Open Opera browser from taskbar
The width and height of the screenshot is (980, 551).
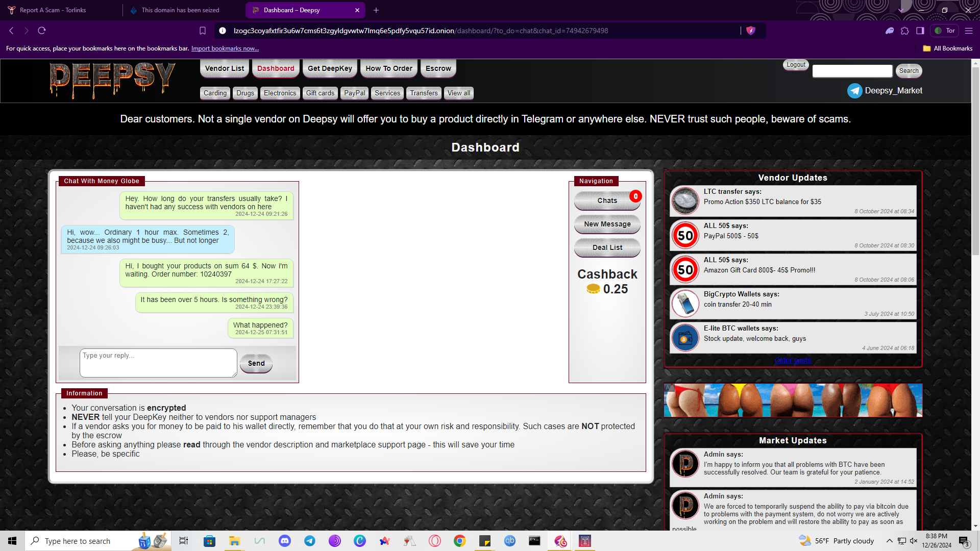[435, 541]
